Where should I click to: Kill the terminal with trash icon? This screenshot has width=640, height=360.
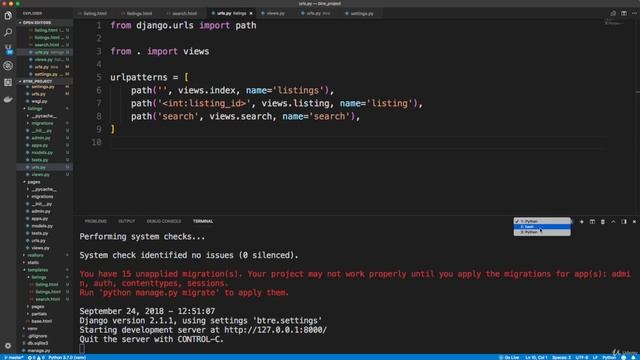[x=603, y=222]
